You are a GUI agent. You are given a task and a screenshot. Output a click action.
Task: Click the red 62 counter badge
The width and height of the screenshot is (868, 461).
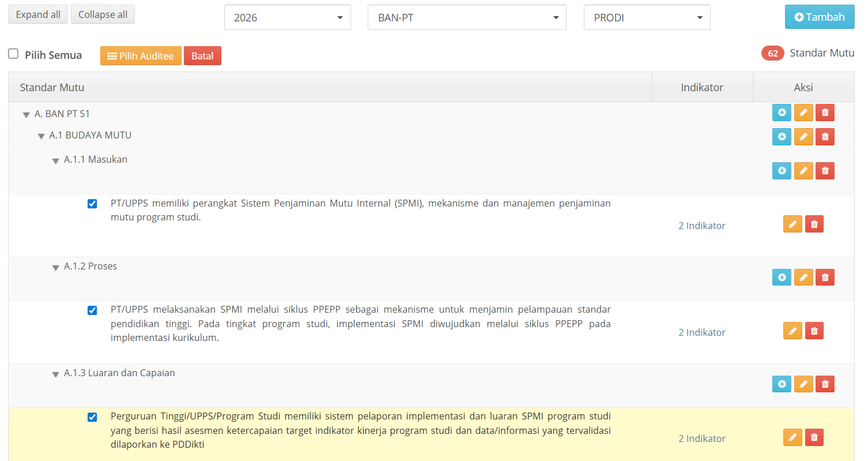click(x=772, y=53)
